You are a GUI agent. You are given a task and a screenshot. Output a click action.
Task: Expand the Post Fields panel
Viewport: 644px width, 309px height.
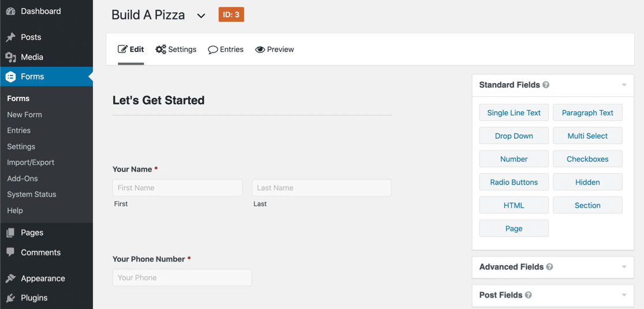click(624, 295)
